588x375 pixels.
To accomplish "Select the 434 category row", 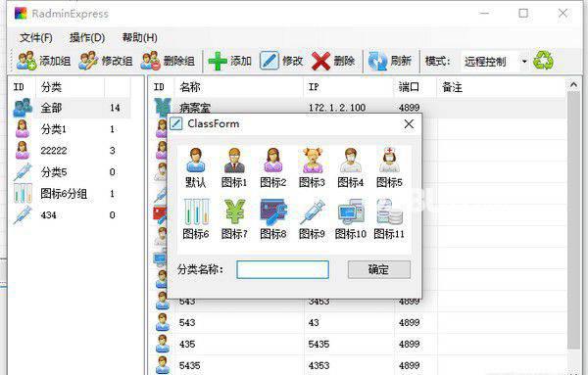I will pos(71,215).
